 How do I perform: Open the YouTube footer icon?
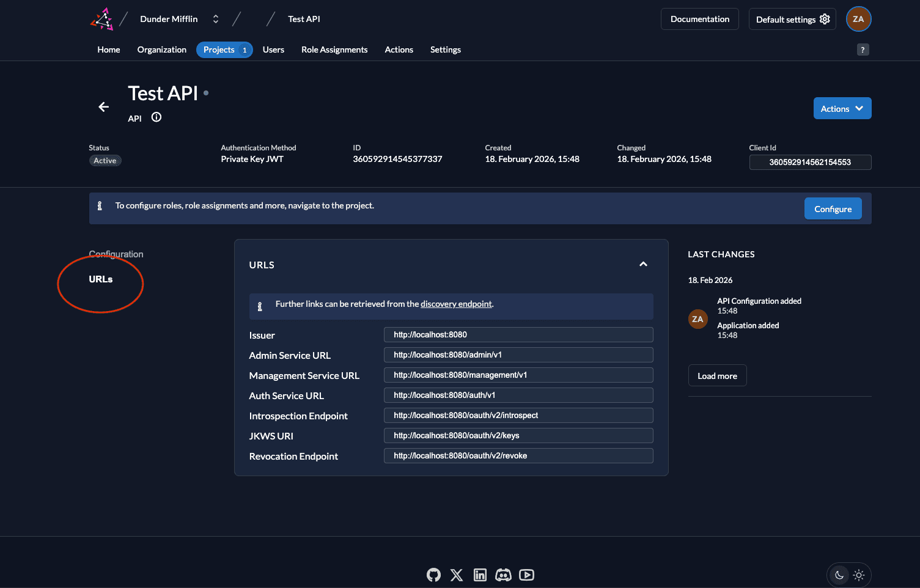click(526, 575)
